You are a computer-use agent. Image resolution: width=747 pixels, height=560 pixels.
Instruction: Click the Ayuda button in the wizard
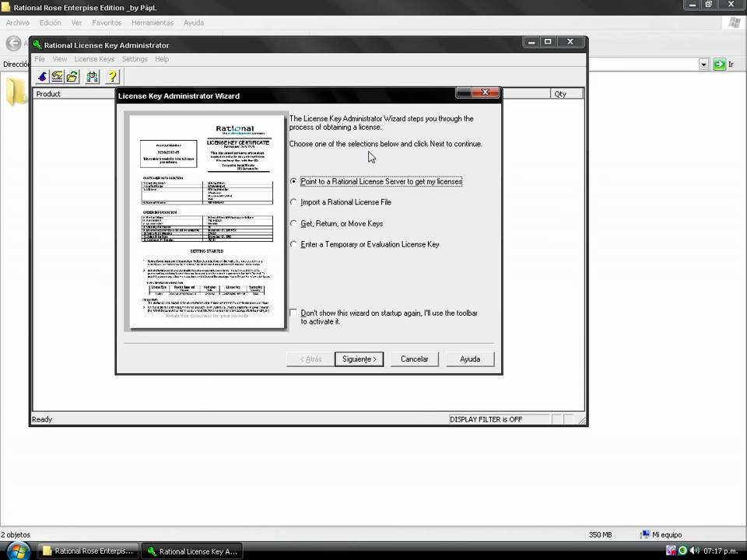(x=470, y=359)
